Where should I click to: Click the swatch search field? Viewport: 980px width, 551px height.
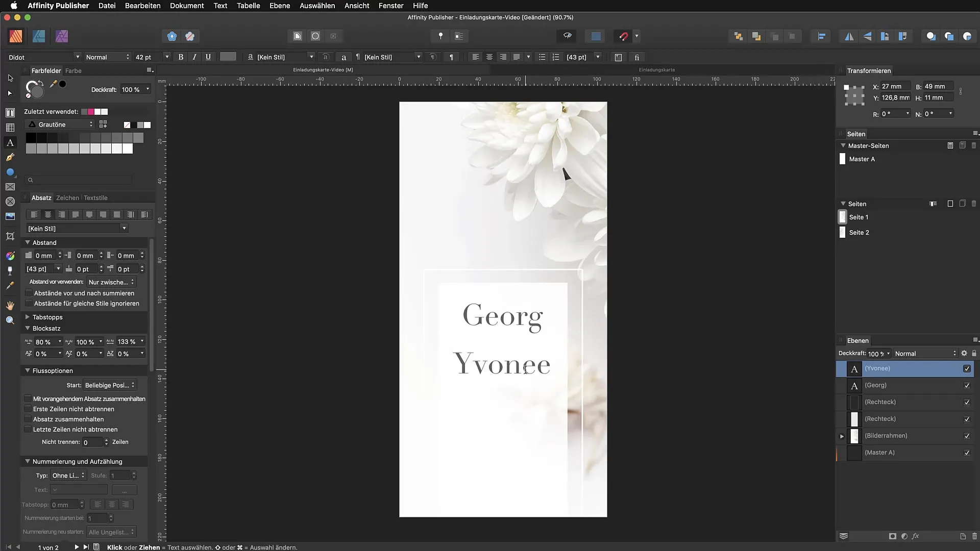click(79, 180)
